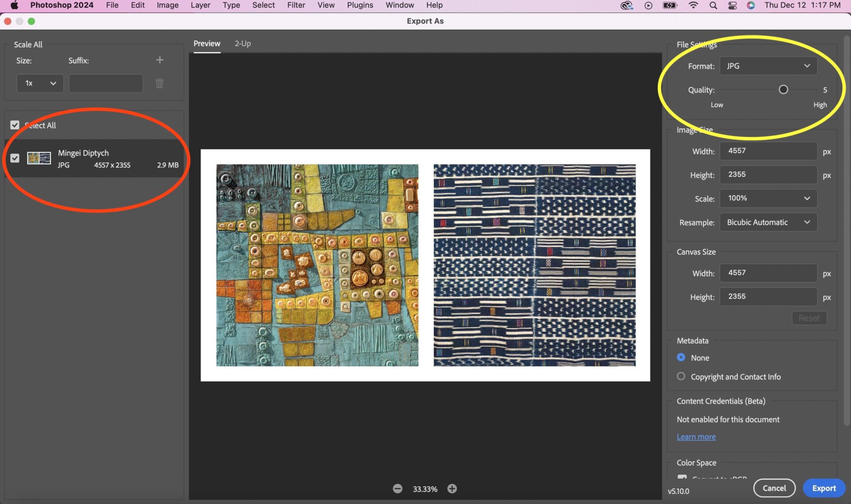Open the Learn more link
Viewport: 851px width, 504px height.
click(x=696, y=437)
